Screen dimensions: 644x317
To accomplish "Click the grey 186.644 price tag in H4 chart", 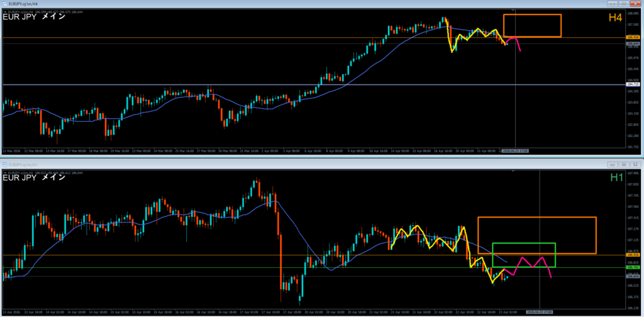I will pyautogui.click(x=633, y=43).
